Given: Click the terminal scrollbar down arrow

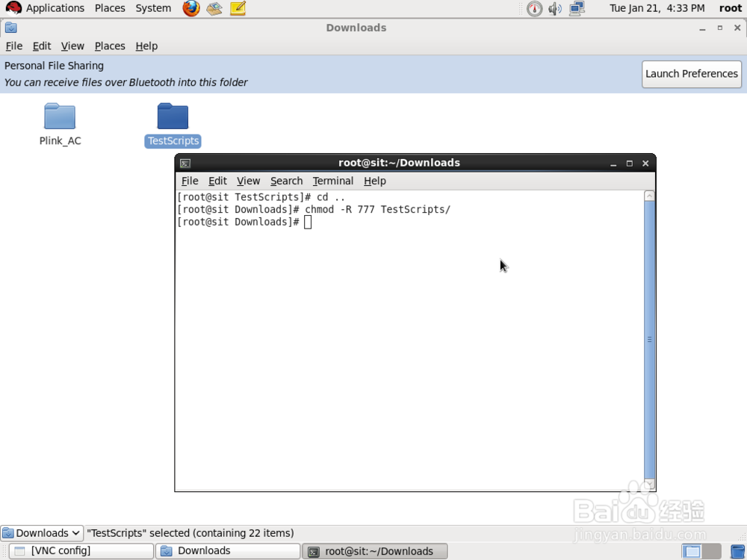Looking at the screenshot, I should (649, 485).
